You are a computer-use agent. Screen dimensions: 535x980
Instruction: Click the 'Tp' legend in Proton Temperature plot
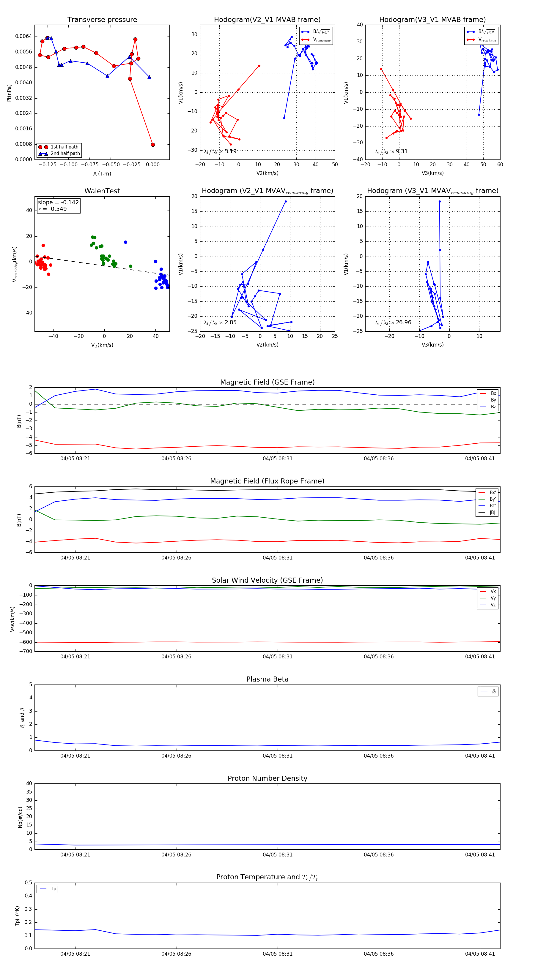[x=48, y=889]
